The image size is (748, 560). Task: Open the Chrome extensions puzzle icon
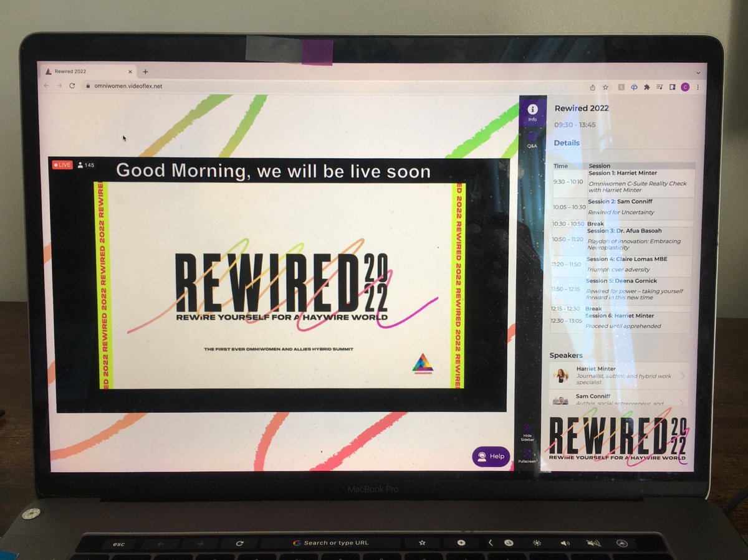pyautogui.click(x=646, y=87)
